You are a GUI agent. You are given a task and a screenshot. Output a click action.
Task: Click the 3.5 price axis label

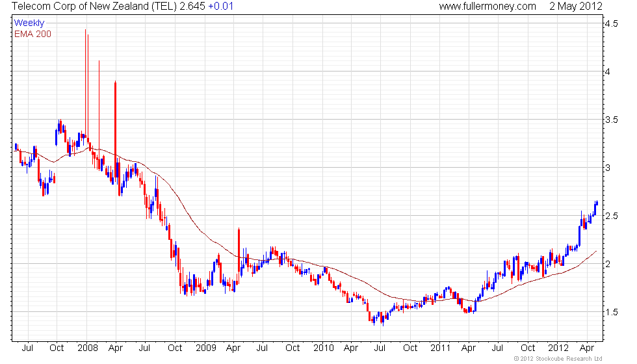pyautogui.click(x=612, y=120)
